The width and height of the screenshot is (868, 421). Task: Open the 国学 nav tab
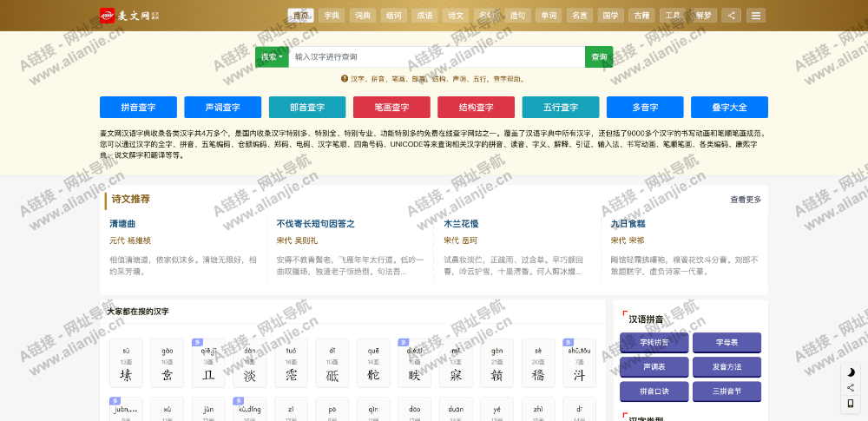(610, 16)
